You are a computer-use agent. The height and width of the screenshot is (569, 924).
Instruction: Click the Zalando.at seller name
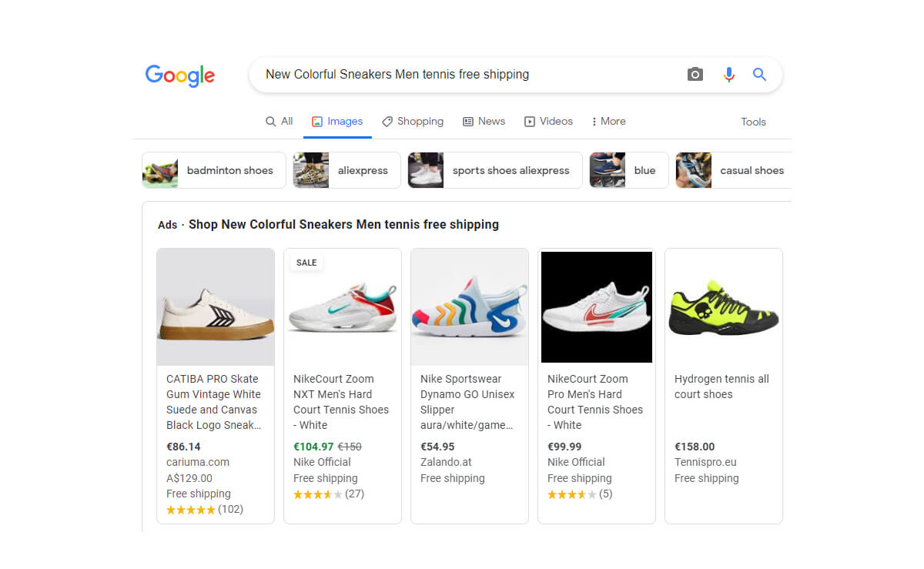(x=446, y=462)
